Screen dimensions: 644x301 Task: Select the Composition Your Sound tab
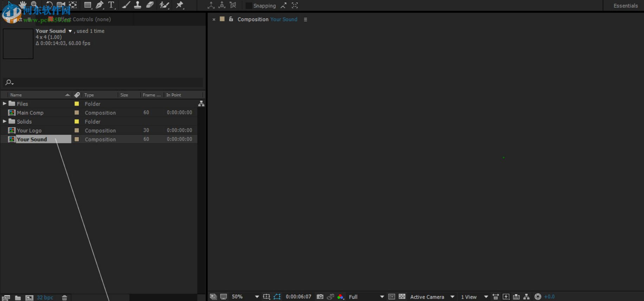(x=267, y=19)
